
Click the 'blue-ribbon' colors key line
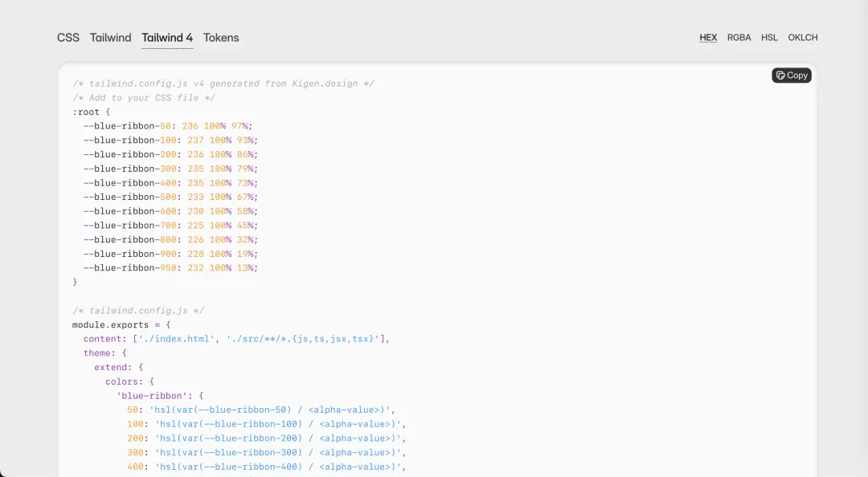coord(160,396)
